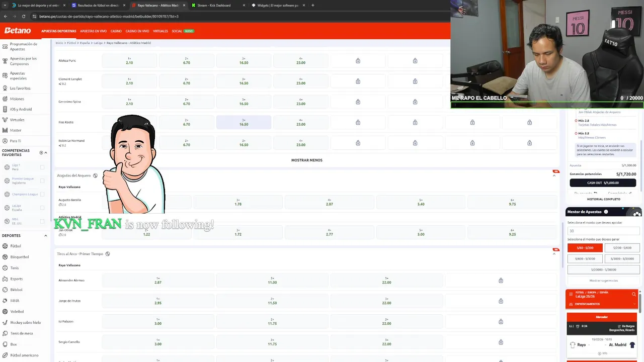This screenshot has height=362, width=644.
Task: Open the Béisbol icon in Deportes
Action: coord(5,290)
